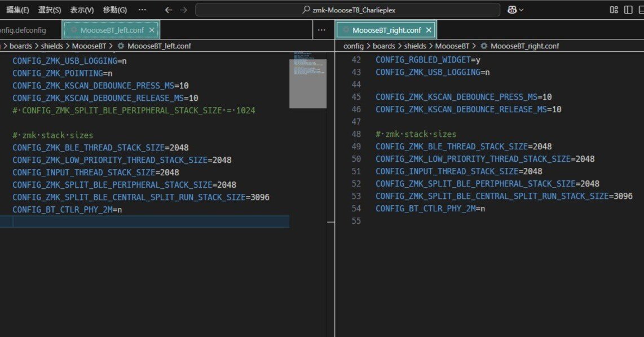644x337 pixels.
Task: Click config in right editor breadcrumb
Action: point(354,46)
